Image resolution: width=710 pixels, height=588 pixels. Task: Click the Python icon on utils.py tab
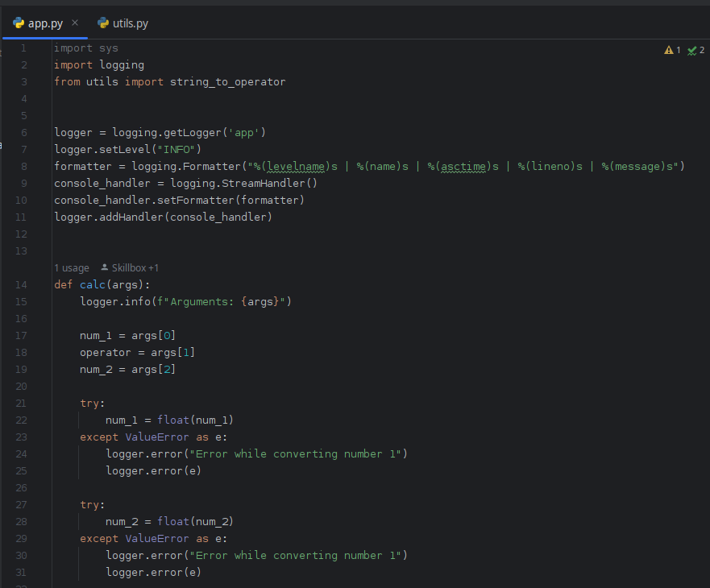[x=103, y=23]
